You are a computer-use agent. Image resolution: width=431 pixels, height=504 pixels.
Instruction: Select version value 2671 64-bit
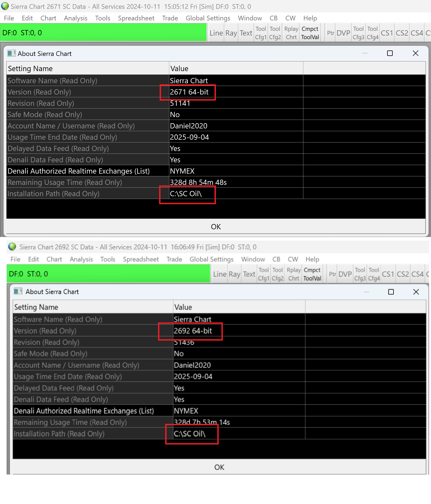(x=189, y=92)
